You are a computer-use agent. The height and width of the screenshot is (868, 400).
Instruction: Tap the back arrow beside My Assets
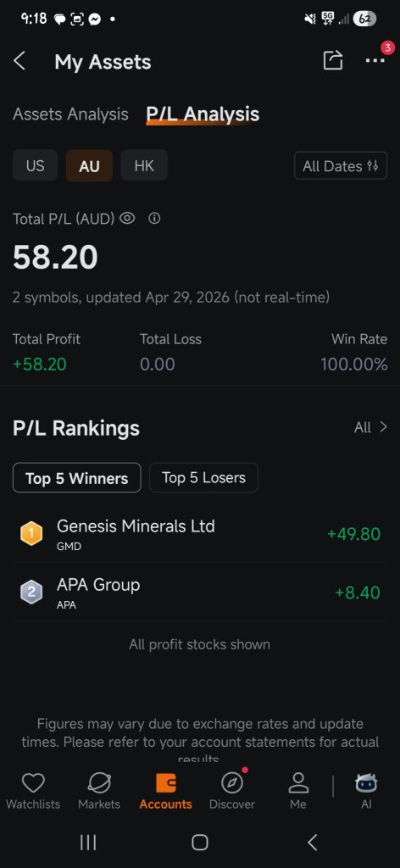pyautogui.click(x=19, y=61)
